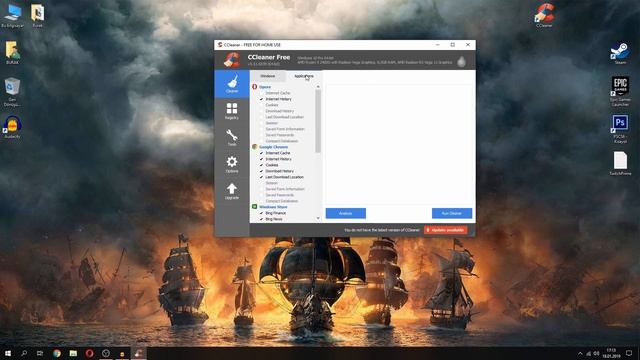Select the Audacity desktop shortcut
The image size is (640, 360).
[x=12, y=127]
